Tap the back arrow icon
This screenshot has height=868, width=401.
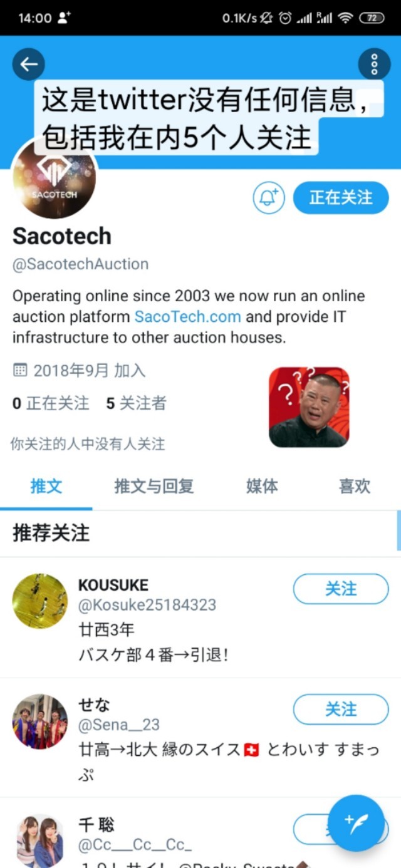[x=29, y=64]
